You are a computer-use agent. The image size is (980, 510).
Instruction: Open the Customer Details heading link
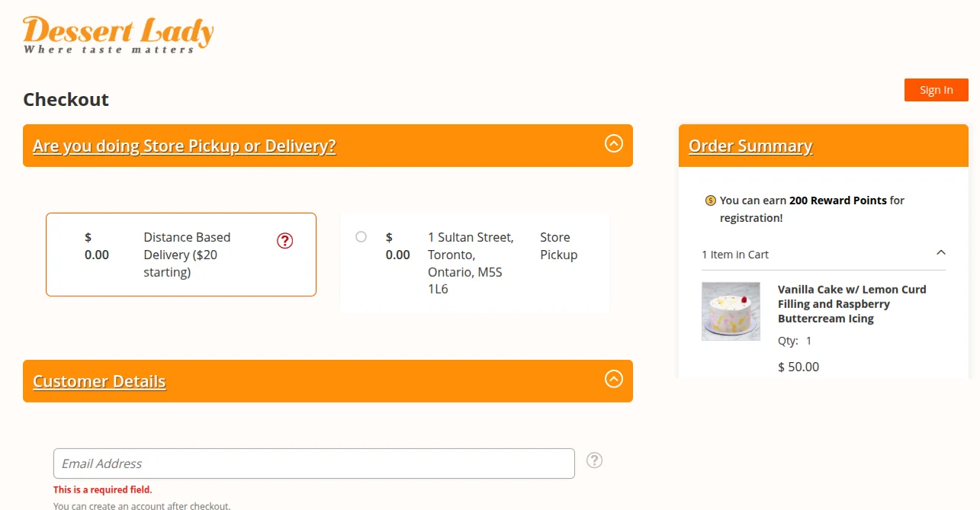pyautogui.click(x=99, y=381)
